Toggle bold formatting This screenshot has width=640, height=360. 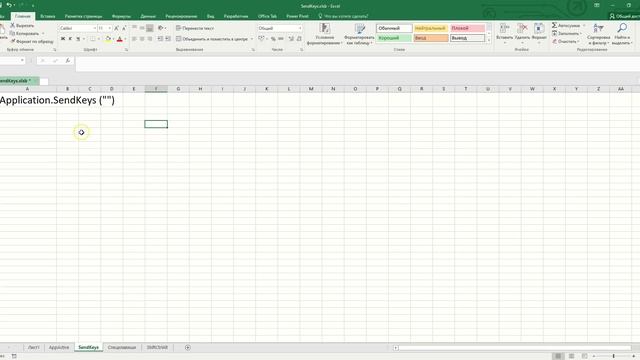pos(63,39)
